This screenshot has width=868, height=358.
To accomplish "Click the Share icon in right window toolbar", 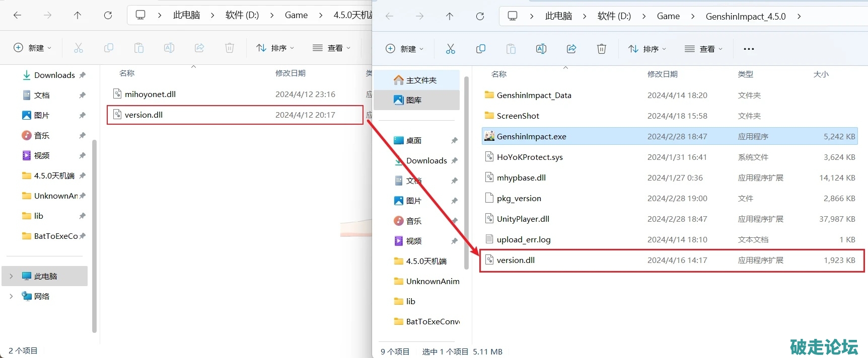I will coord(571,49).
